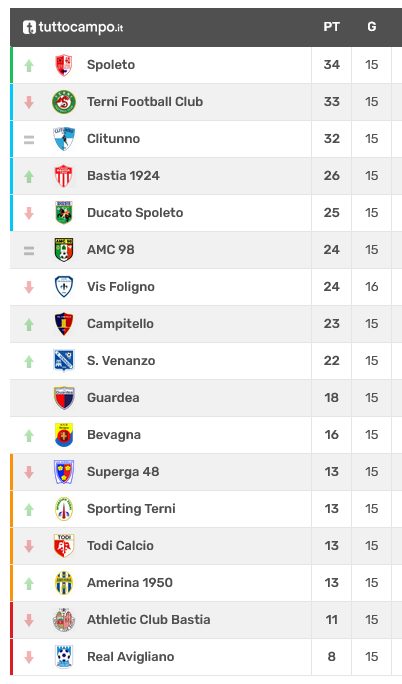Click the AMC 98 team crest
Screen dimensions: 402x684
tap(64, 250)
